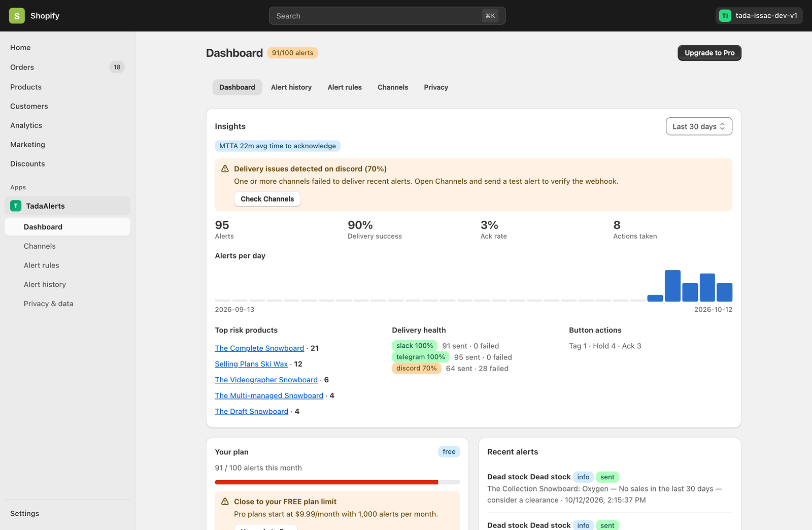Switch to the Channels tab
812x530 pixels.
[x=393, y=87]
